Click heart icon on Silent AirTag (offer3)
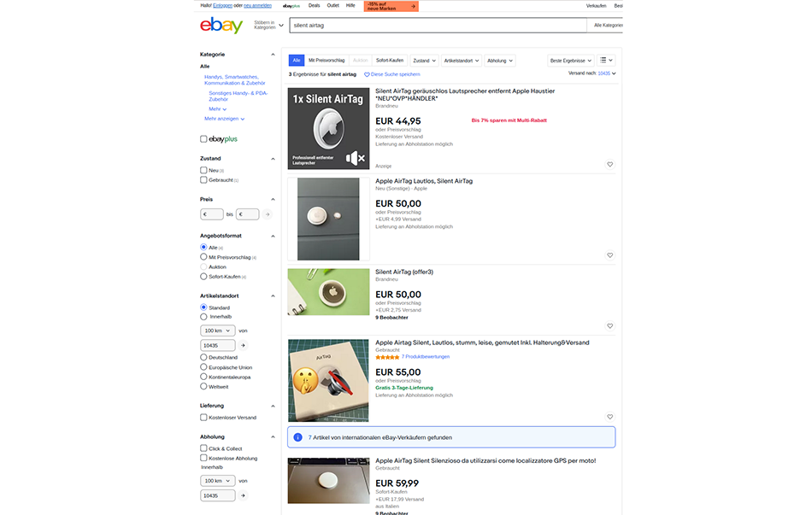 [x=610, y=326]
